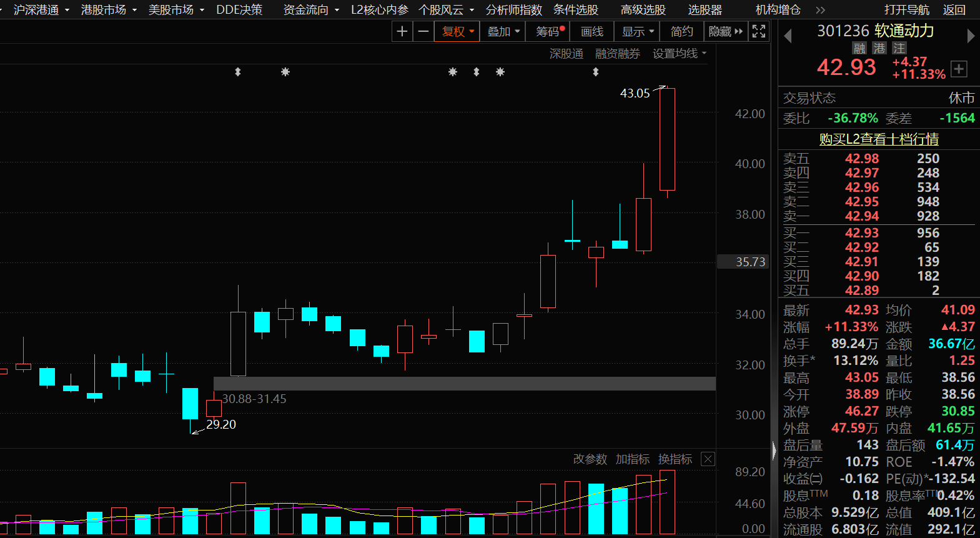The height and width of the screenshot is (538, 980).
Task: Expand hidden tools via 隐藏 button
Action: click(726, 31)
